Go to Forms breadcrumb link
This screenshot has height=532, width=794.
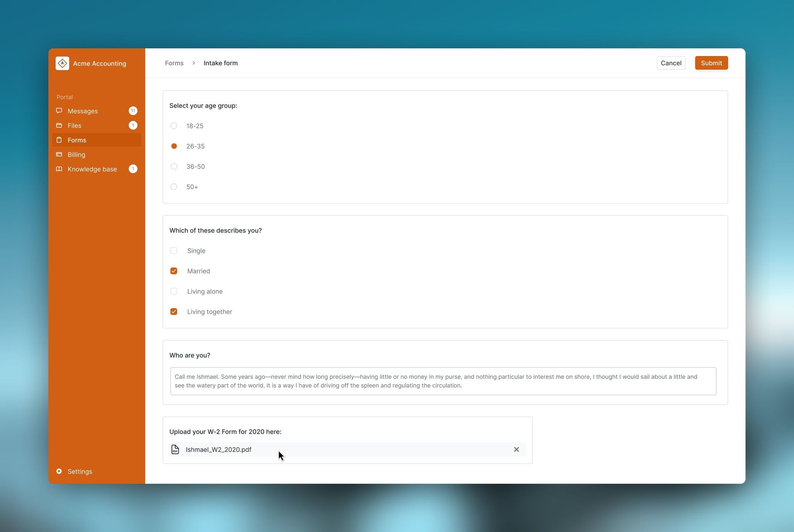174,63
